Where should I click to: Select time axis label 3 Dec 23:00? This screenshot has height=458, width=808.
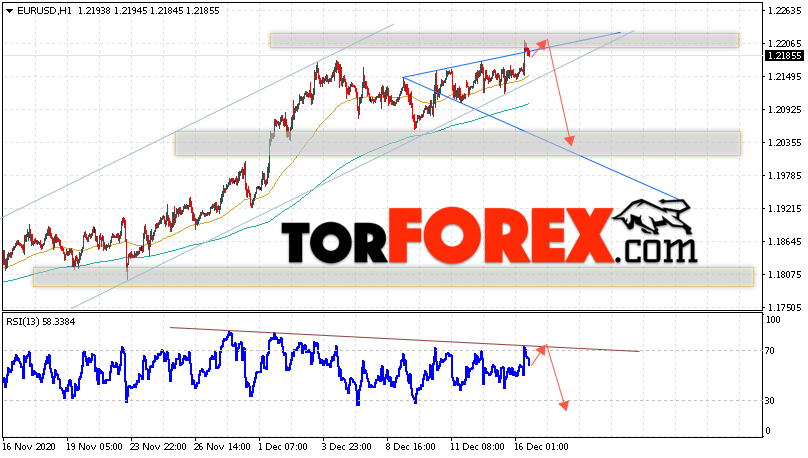coord(346,447)
